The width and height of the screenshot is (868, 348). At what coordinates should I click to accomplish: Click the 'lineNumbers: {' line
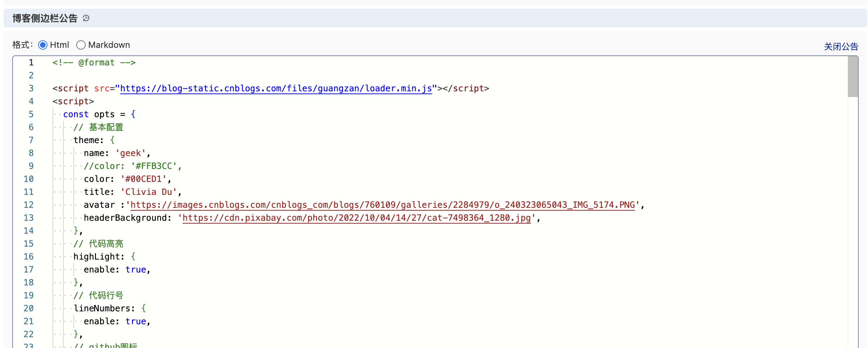pyautogui.click(x=110, y=308)
